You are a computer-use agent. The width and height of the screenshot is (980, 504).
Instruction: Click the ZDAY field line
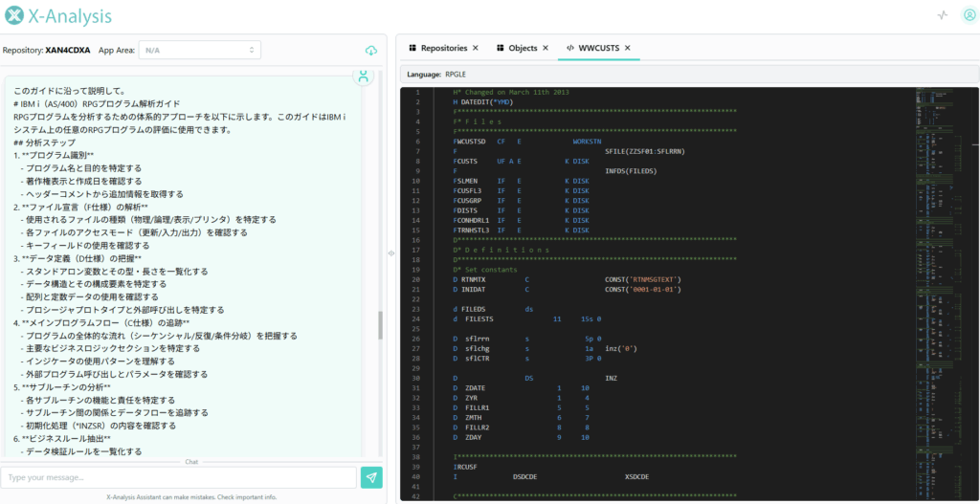522,438
